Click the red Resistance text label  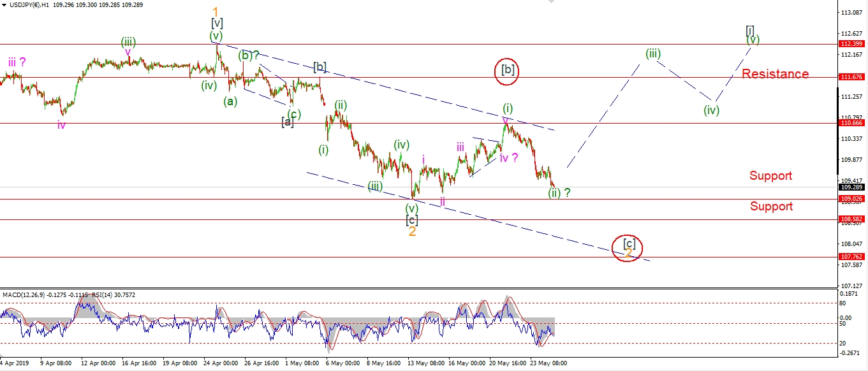click(775, 74)
